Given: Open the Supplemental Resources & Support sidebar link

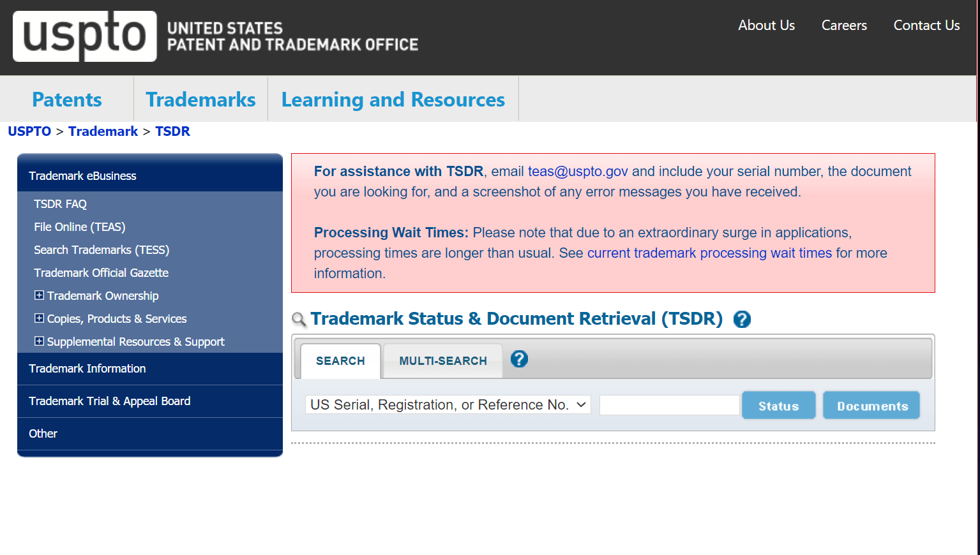Looking at the screenshot, I should tap(136, 342).
